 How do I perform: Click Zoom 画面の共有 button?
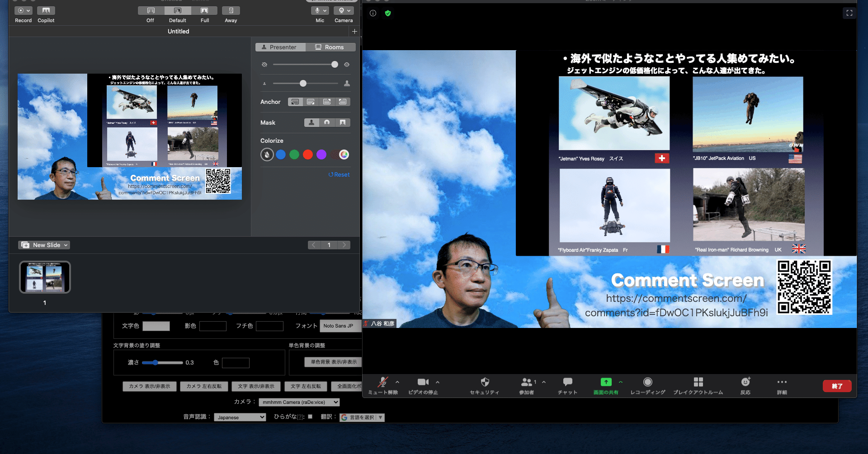pos(606,385)
